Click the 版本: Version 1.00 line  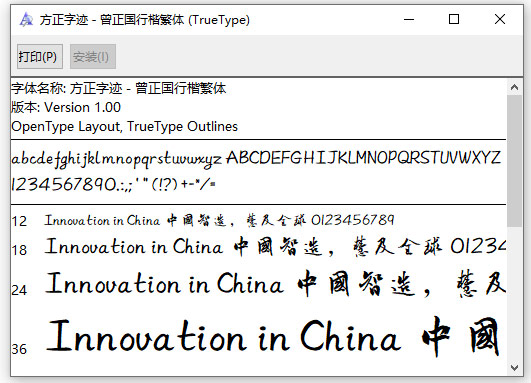(x=66, y=107)
